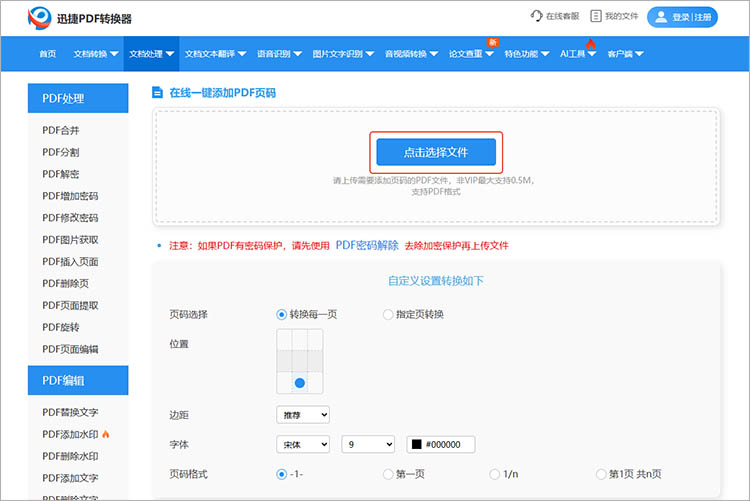The height and width of the screenshot is (501, 750).
Task: Click the #000000 color value field
Action: click(x=443, y=445)
